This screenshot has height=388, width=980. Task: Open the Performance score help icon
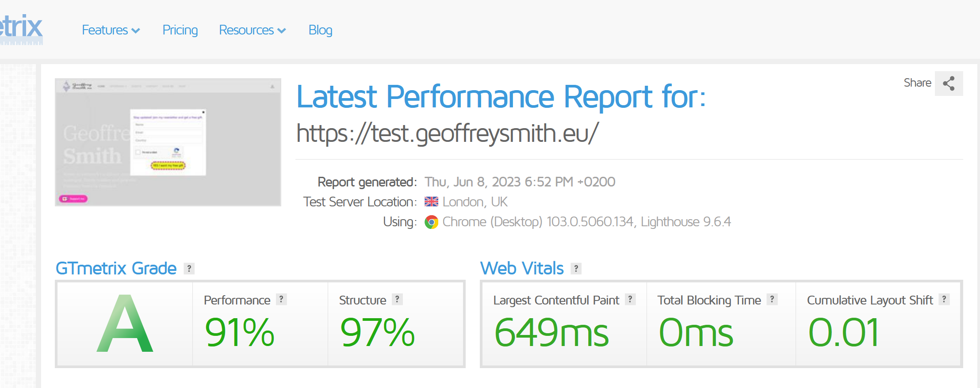coord(281,299)
